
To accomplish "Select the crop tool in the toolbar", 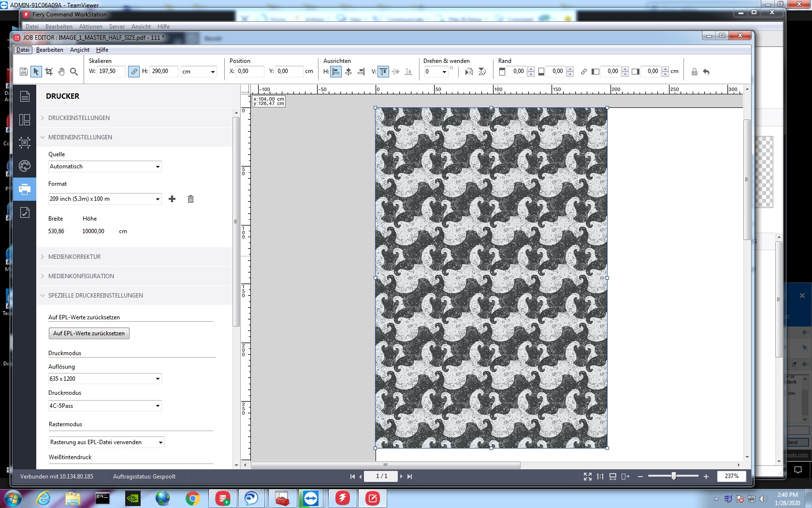I will [x=49, y=72].
